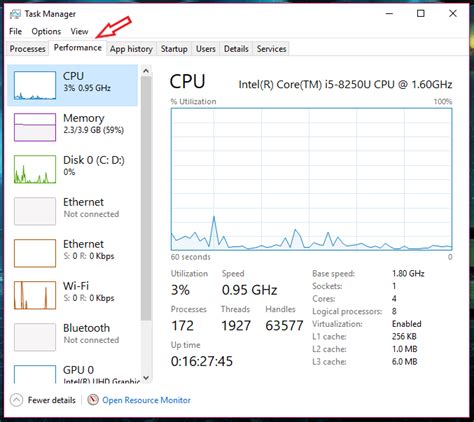Open the Details tab
This screenshot has height=422, width=474.
pos(236,49)
